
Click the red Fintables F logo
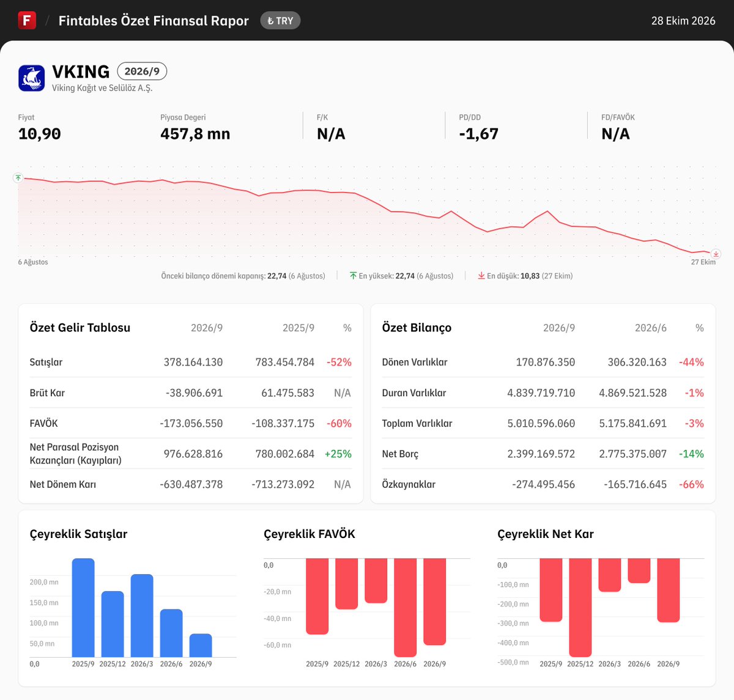click(x=27, y=20)
